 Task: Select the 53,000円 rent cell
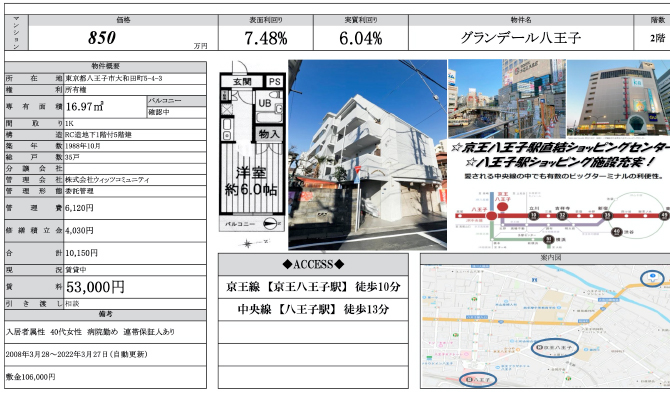[x=135, y=287]
